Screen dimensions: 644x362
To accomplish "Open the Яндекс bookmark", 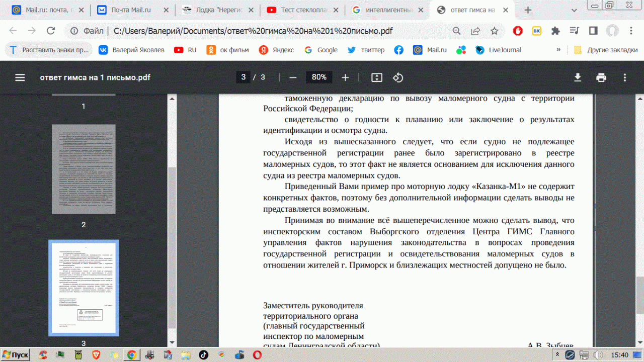I will pyautogui.click(x=277, y=50).
